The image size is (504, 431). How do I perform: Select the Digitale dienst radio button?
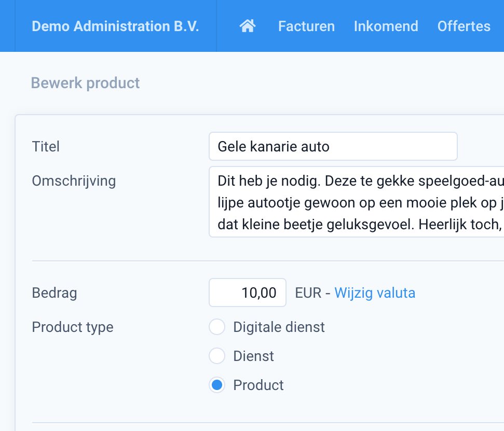tap(217, 327)
